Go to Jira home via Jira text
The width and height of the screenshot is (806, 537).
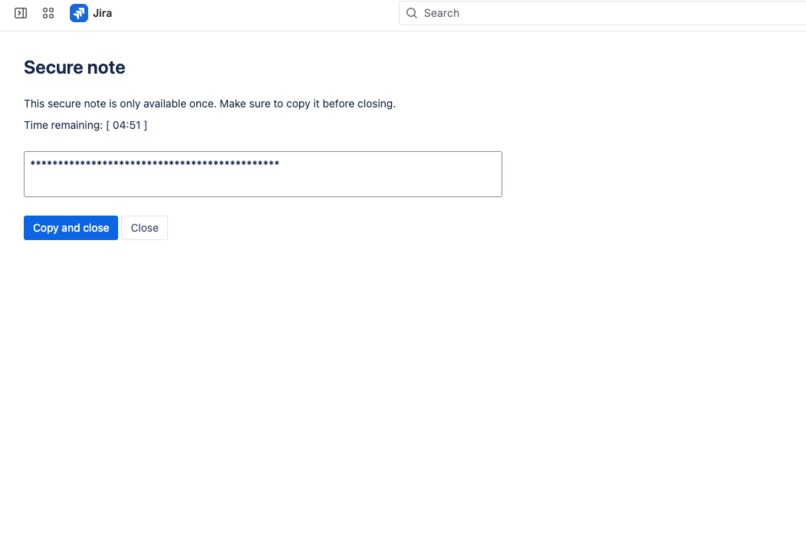point(102,13)
